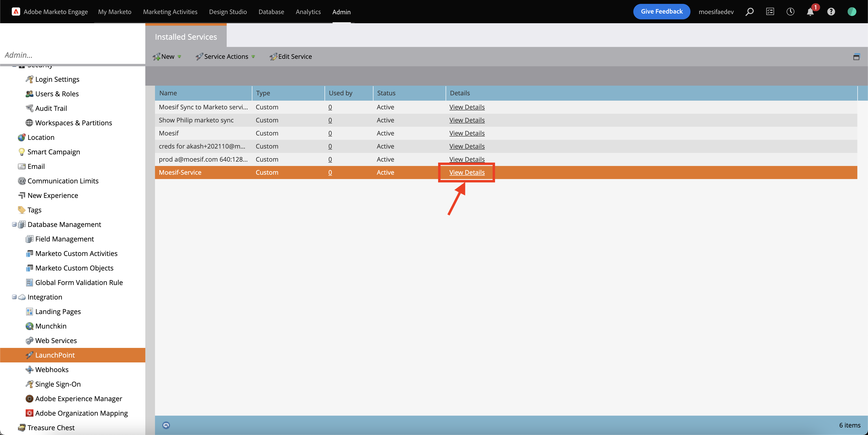This screenshot has height=435, width=868.
Task: Open the Design Studio menu item
Action: click(x=228, y=12)
